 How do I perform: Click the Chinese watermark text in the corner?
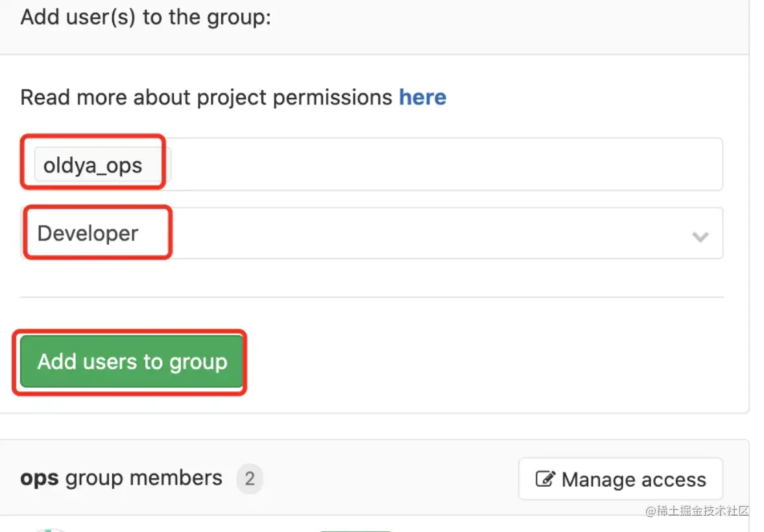click(x=697, y=511)
